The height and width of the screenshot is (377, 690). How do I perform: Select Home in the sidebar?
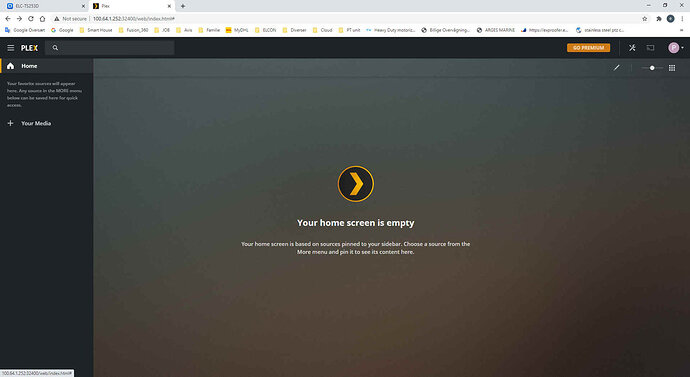pyautogui.click(x=47, y=66)
